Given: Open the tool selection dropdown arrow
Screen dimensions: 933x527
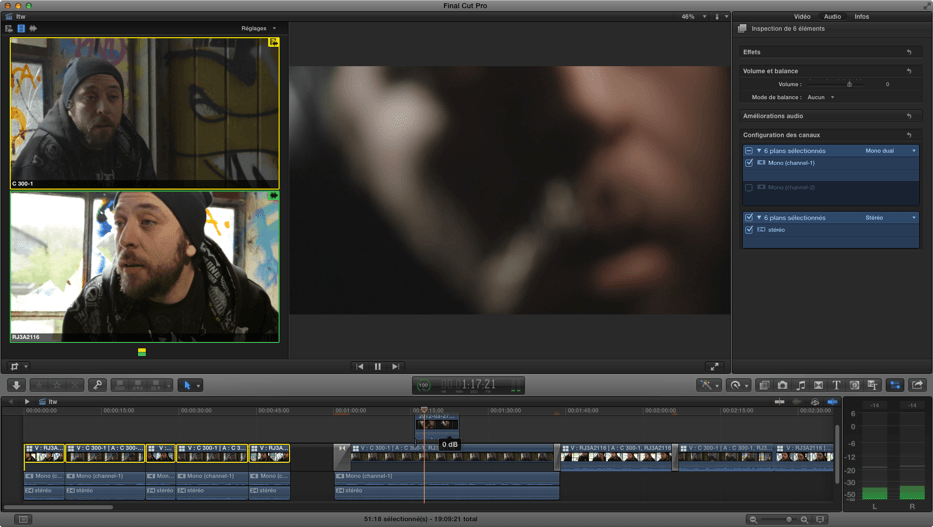Looking at the screenshot, I should tap(199, 385).
